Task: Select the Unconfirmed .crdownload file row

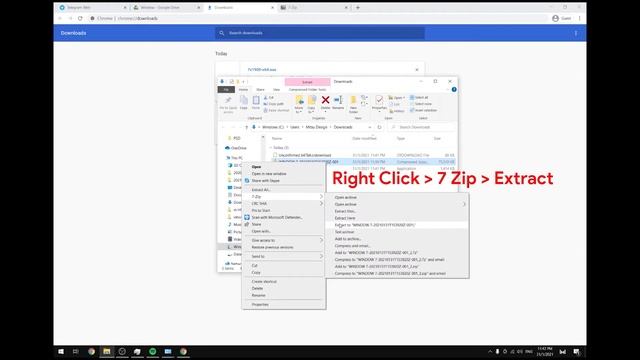Action: [x=362, y=156]
